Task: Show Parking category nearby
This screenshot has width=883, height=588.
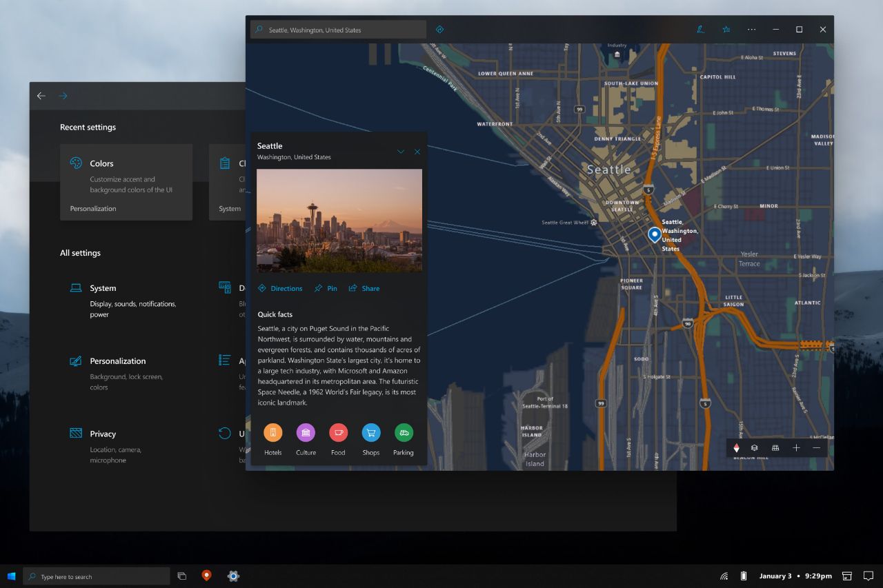Action: [404, 440]
